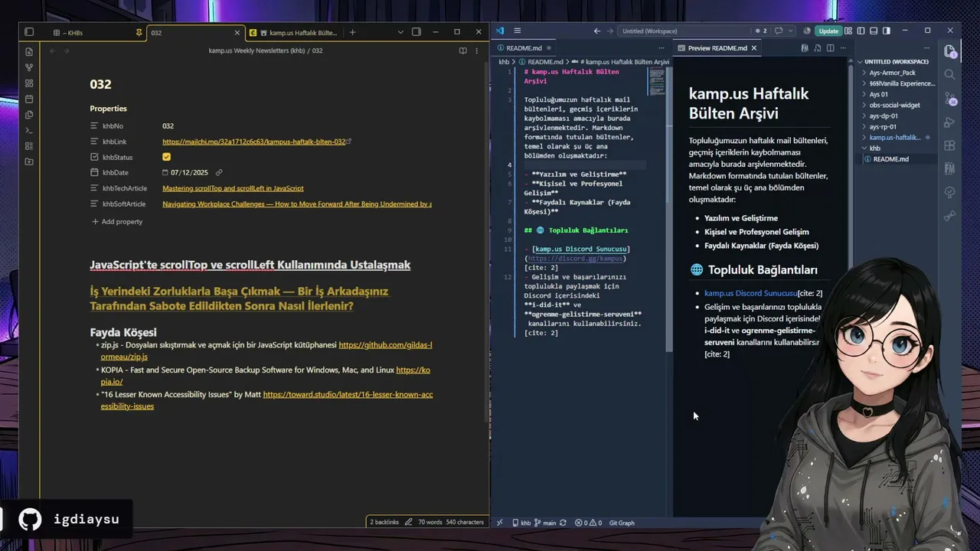Screen dimensions: 980x551
Task: Select the README.md editor tab
Action: click(524, 48)
